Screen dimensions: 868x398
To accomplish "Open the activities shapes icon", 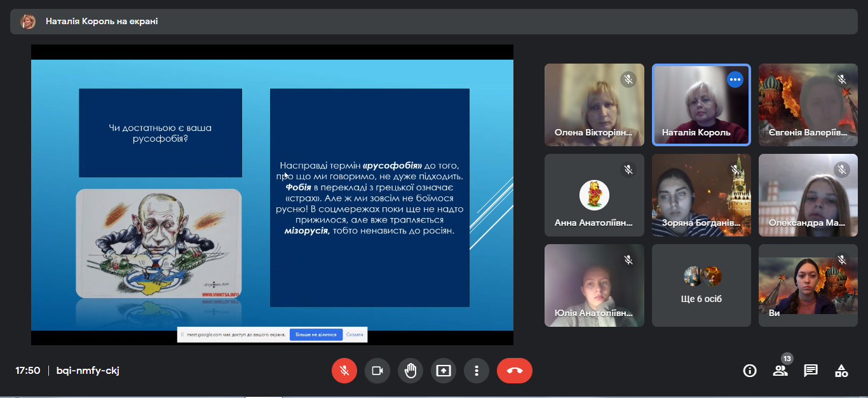I will [841, 371].
